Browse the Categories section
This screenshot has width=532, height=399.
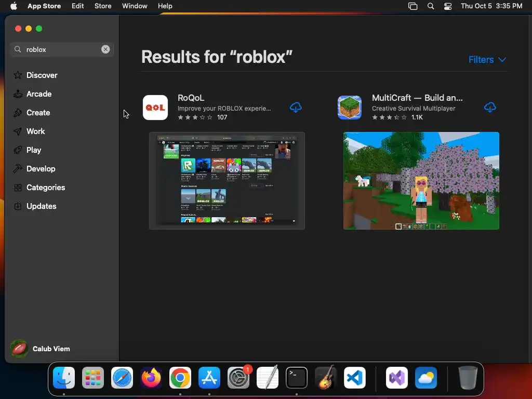[x=46, y=187]
